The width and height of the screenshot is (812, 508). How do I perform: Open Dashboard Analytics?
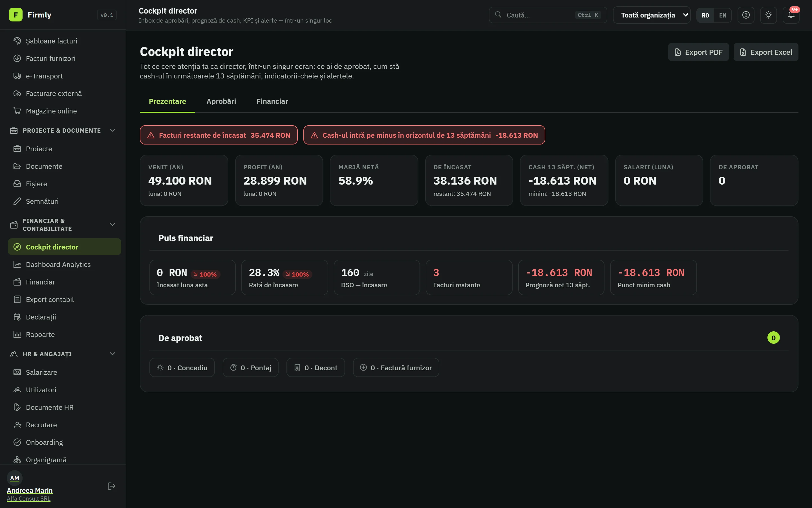[64, 264]
